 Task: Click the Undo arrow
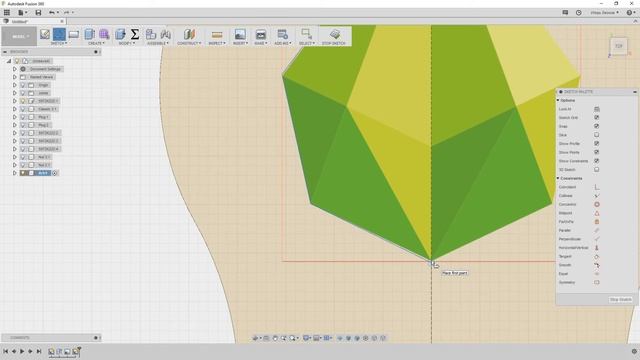pyautogui.click(x=51, y=13)
